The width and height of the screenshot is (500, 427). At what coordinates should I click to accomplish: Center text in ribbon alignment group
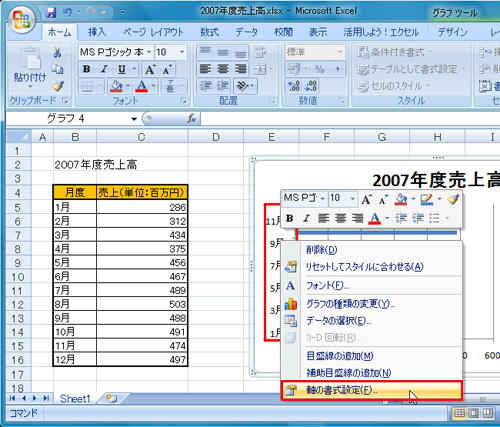(x=223, y=69)
